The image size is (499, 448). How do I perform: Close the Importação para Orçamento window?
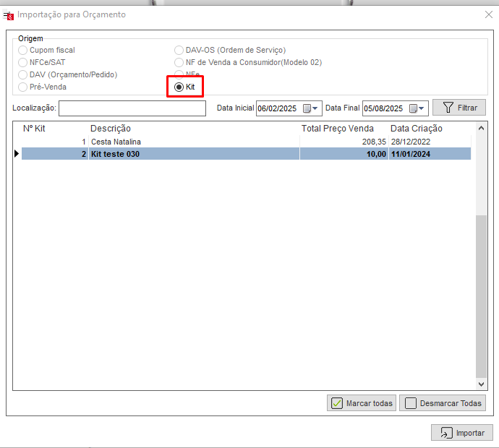(x=487, y=14)
